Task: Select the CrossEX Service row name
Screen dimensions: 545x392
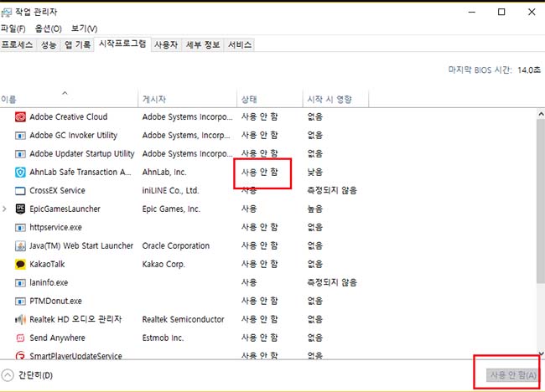Action: click(x=57, y=191)
